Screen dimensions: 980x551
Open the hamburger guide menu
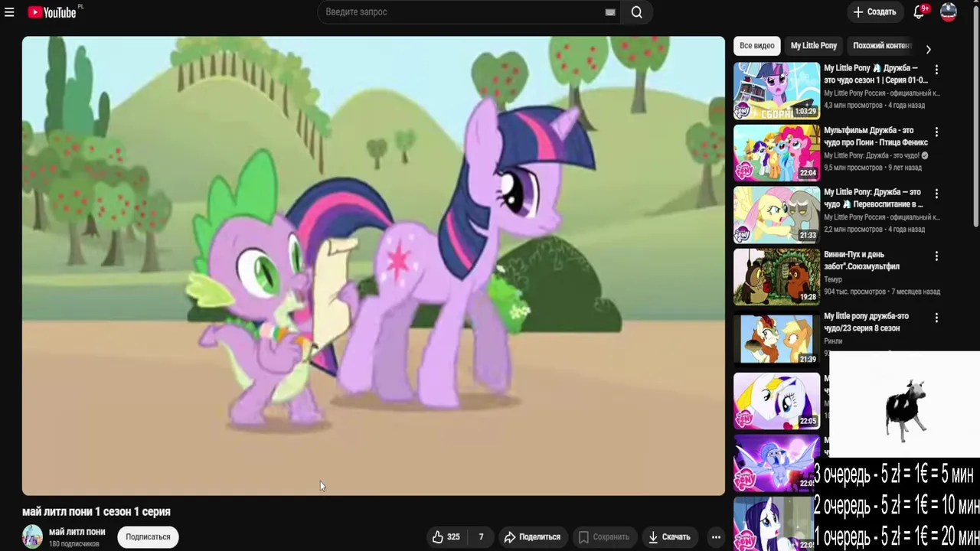(9, 12)
